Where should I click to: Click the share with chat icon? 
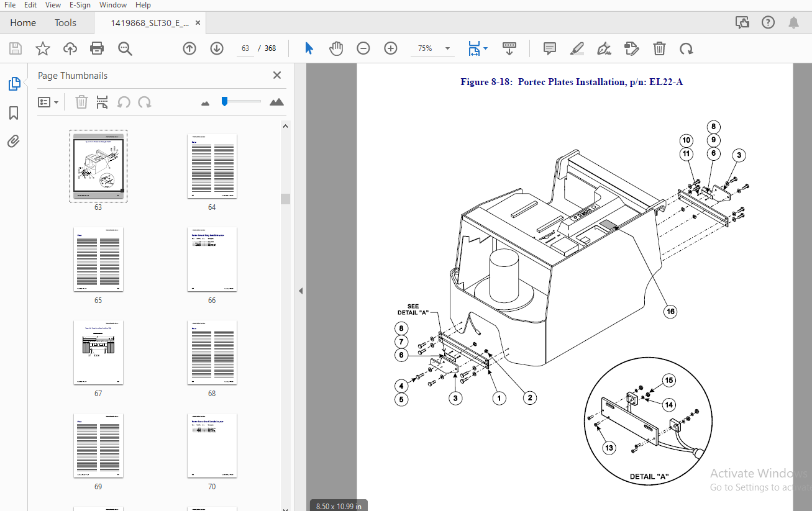pos(742,23)
